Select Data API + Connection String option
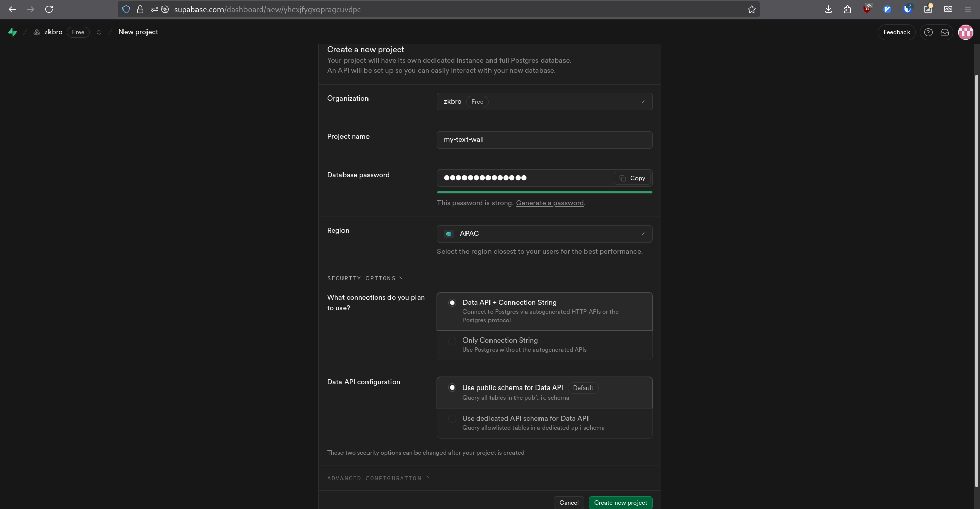 (452, 303)
